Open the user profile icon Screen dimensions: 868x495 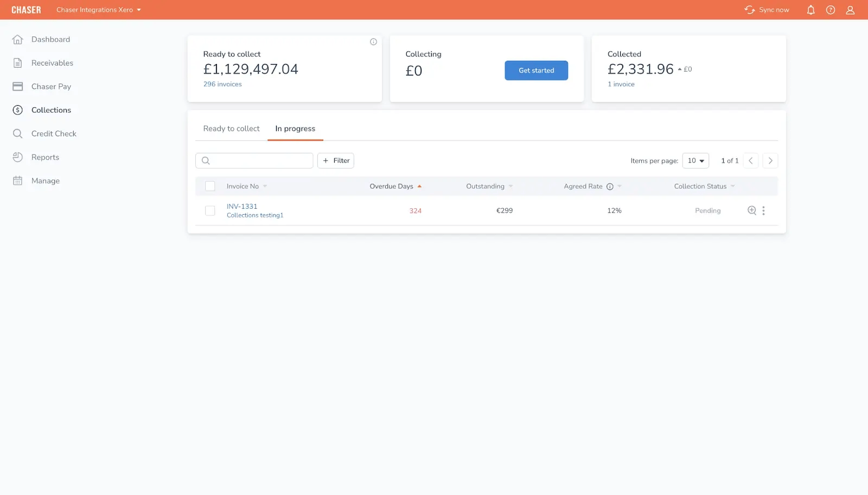850,10
